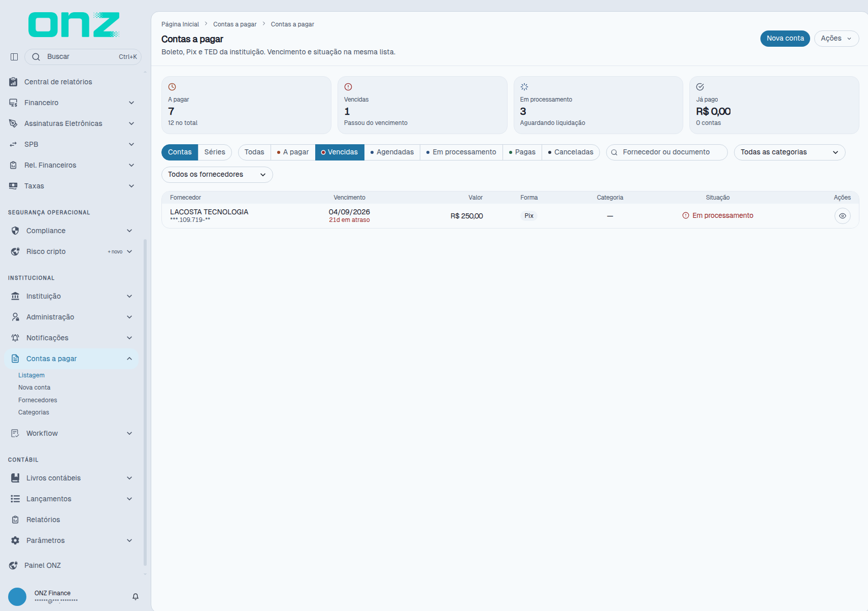Click the Nova conta button
The image size is (868, 611).
point(785,39)
